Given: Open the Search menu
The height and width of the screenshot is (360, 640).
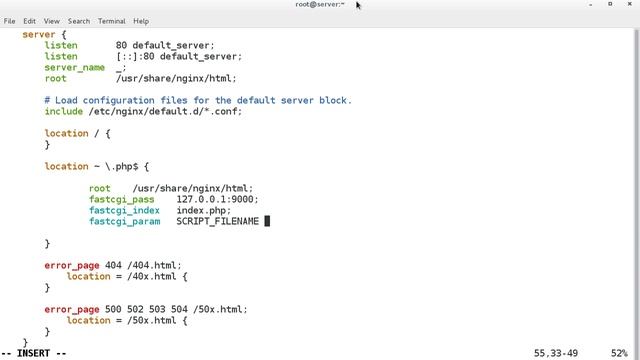Looking at the screenshot, I should (x=79, y=21).
